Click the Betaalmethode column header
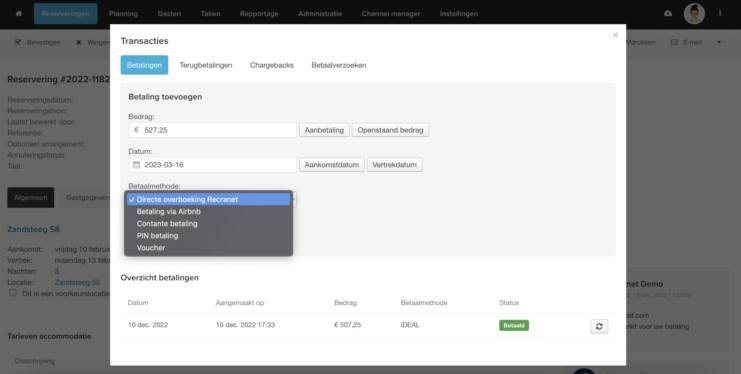 424,303
